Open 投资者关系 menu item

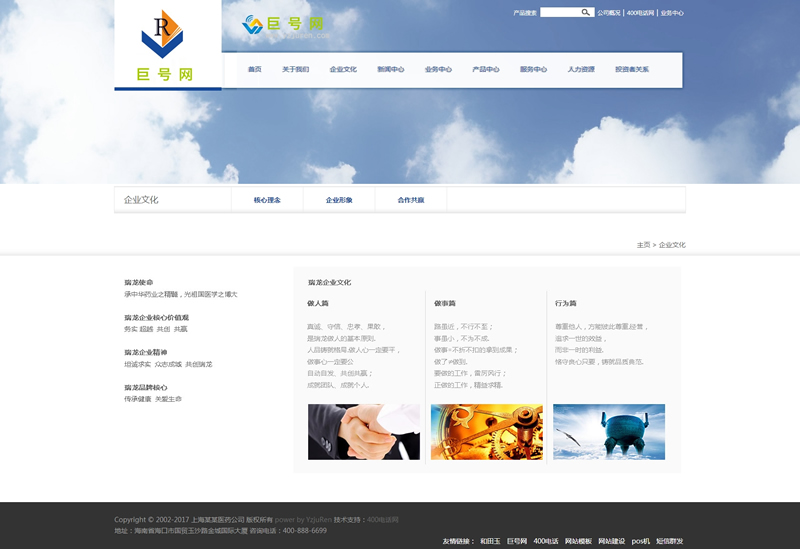click(x=632, y=69)
